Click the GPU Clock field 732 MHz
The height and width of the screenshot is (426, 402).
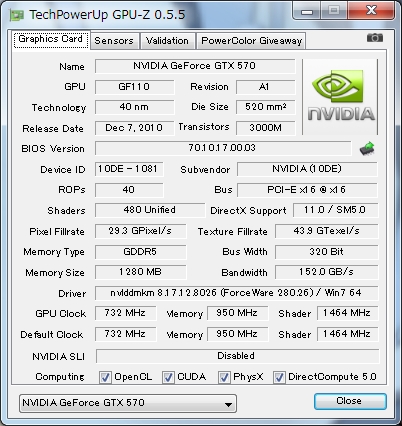point(125,313)
